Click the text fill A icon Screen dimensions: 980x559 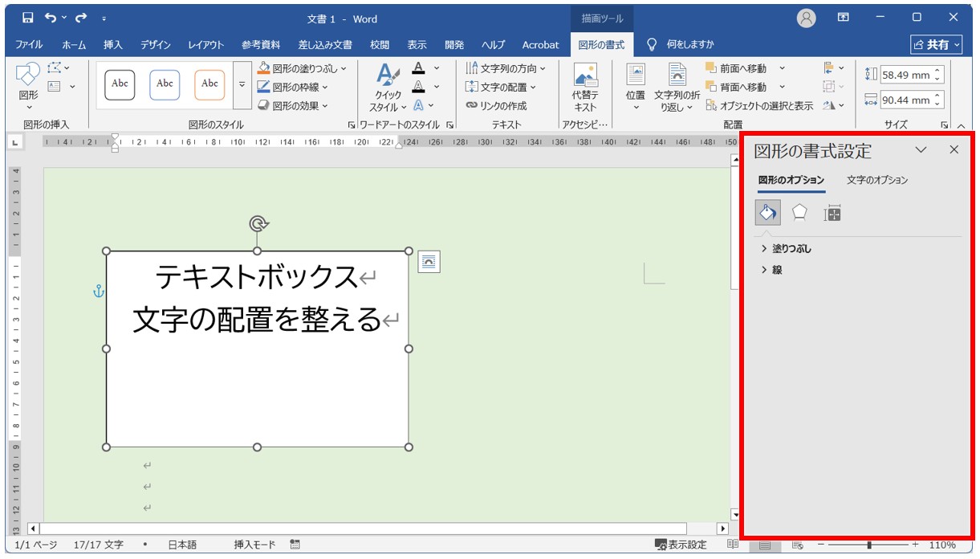pyautogui.click(x=418, y=68)
